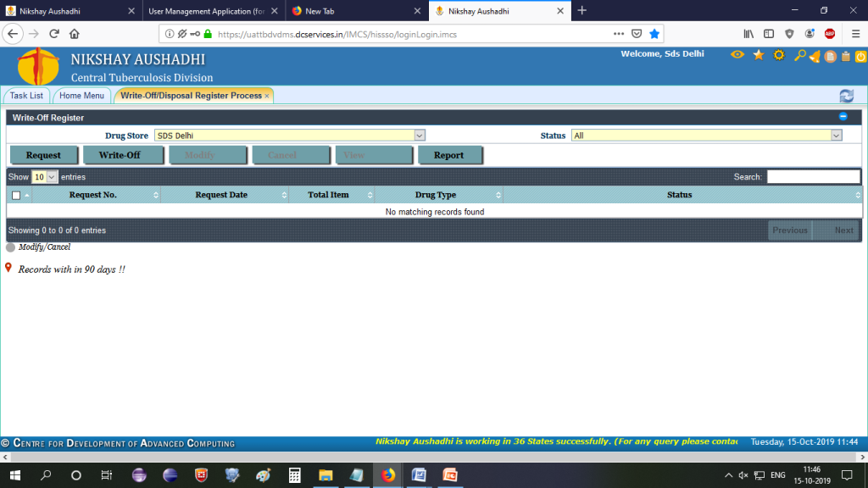Toggle Firefox sidebar view

click(x=769, y=34)
